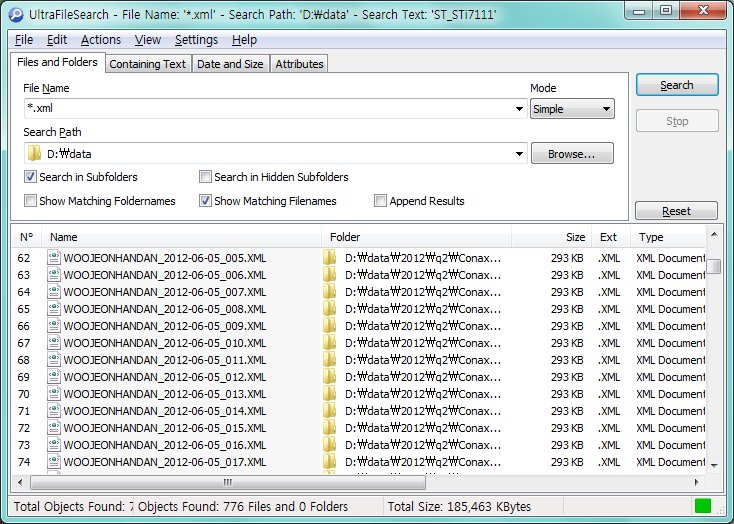Viewport: 734px width, 524px height.
Task: Click XML file icon for WOOJEONHANDAN_2012-06-05_007.XML
Action: [54, 292]
